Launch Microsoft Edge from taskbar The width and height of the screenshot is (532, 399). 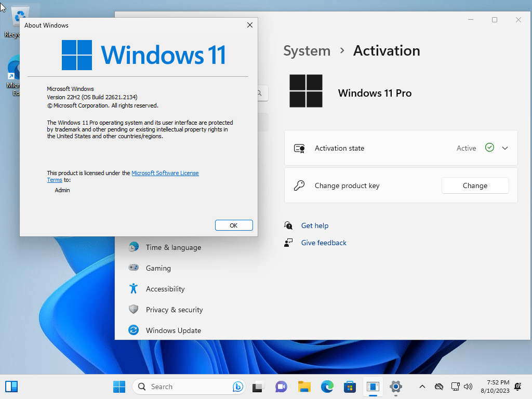(x=327, y=387)
